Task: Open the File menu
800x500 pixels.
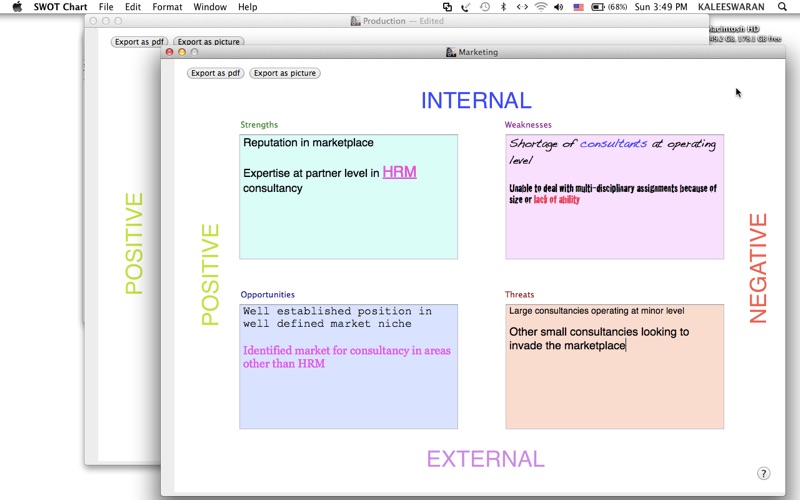Action: point(106,7)
